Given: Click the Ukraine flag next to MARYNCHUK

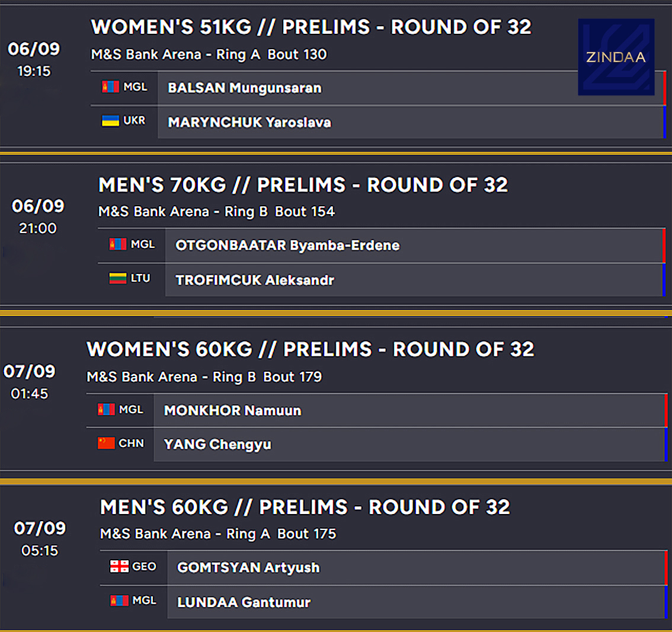Looking at the screenshot, I should 111,121.
